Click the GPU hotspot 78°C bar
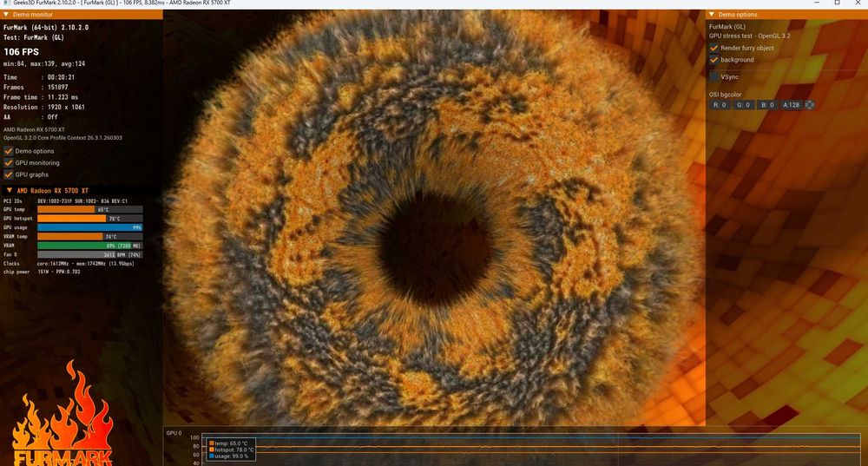 coord(89,219)
